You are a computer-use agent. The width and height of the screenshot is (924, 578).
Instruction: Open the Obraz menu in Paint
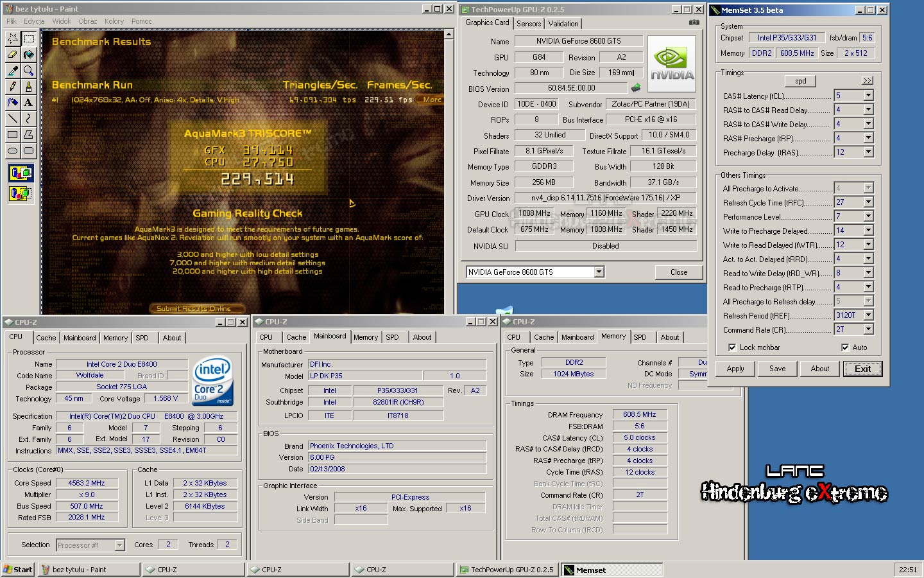(88, 21)
